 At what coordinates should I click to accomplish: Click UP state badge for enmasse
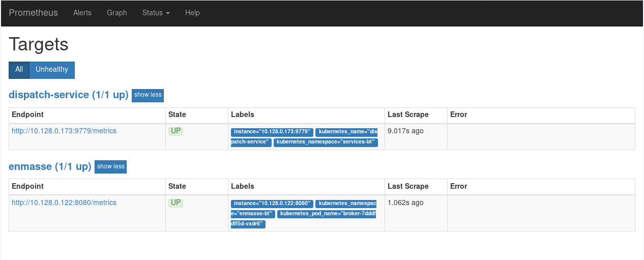(x=175, y=203)
